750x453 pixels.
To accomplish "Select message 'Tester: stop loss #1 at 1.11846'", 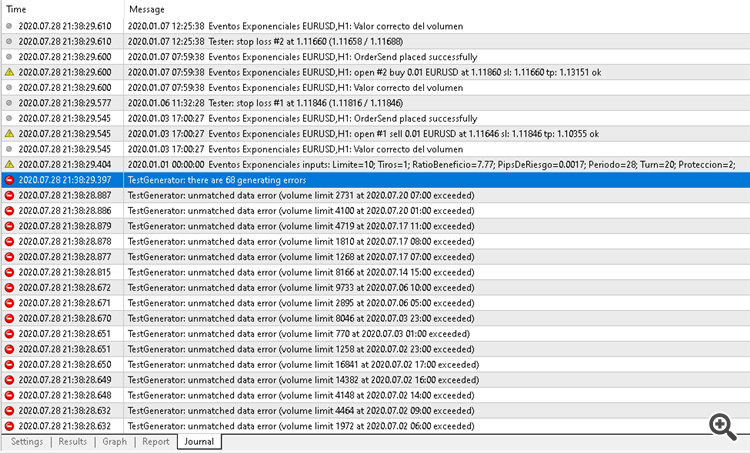I will 265,103.
